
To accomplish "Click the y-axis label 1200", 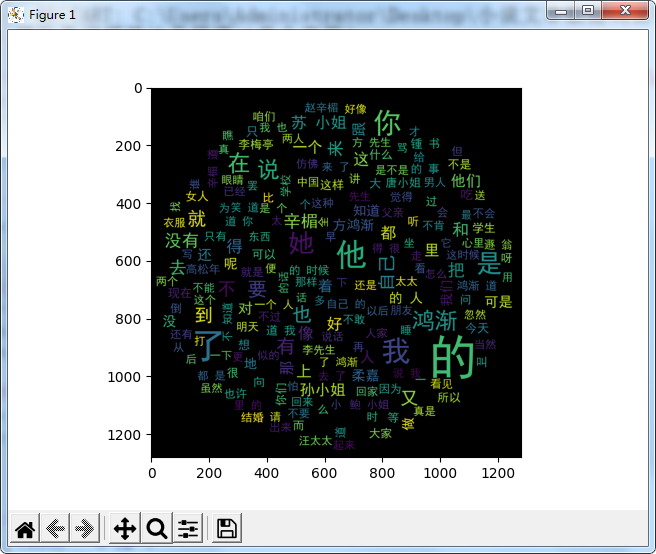I will point(125,435).
